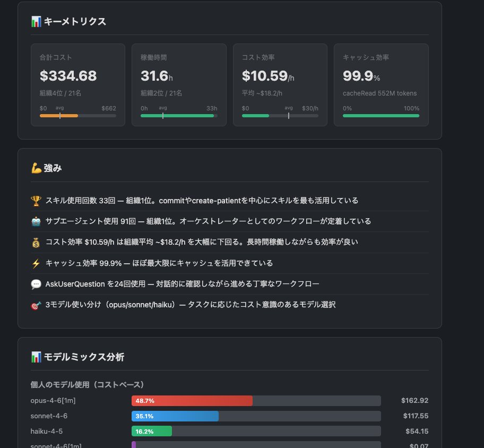Click the 稼働時間 card title

point(154,58)
